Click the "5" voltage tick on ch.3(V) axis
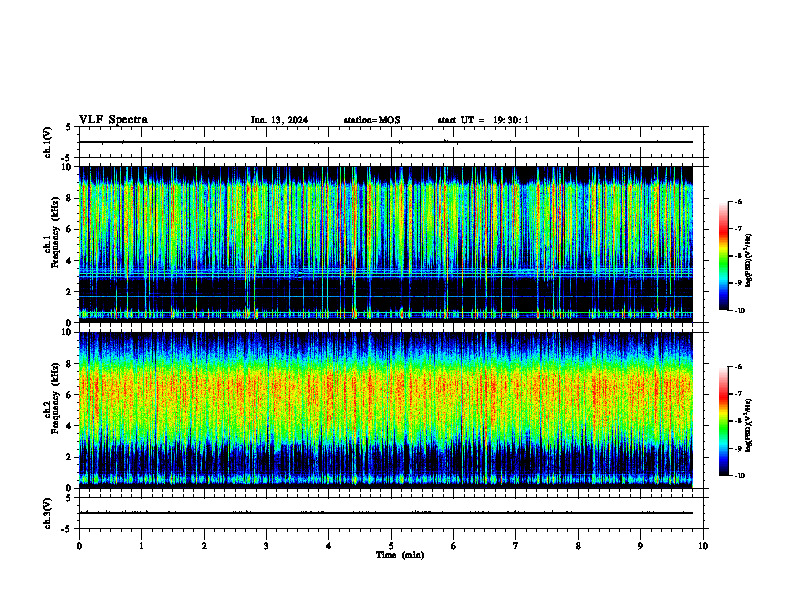792x612 pixels. click(68, 498)
